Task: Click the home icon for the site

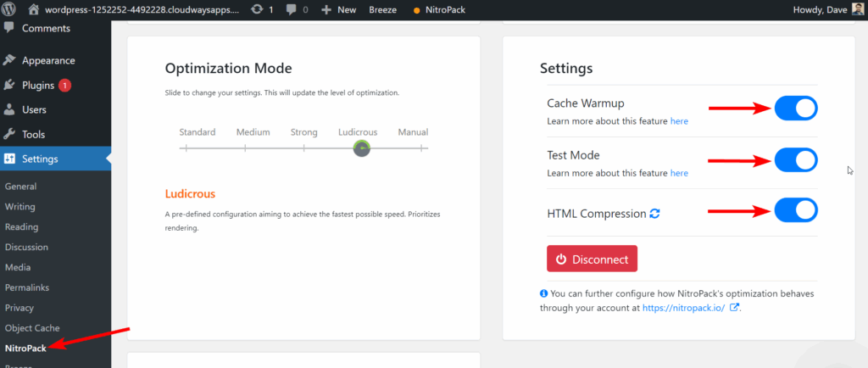Action: [x=34, y=9]
